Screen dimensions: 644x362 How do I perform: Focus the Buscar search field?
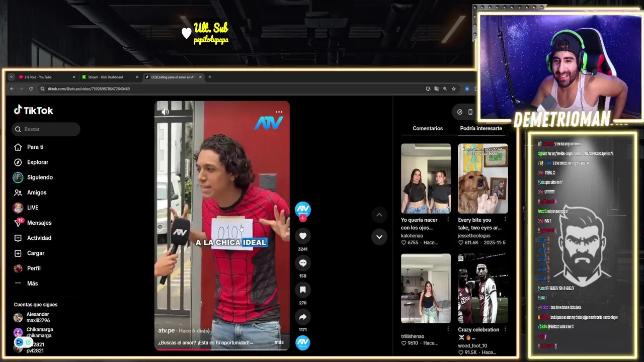pos(46,129)
